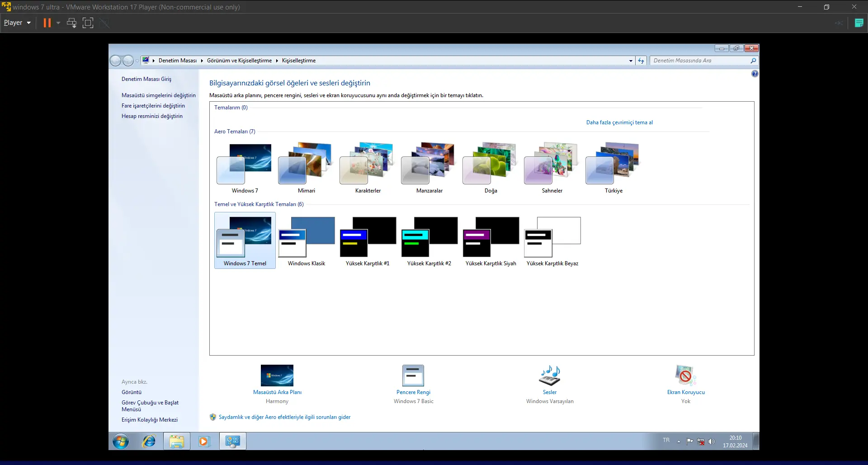The image size is (868, 465).
Task: Select the Windows 7 Aero theme
Action: point(245,168)
